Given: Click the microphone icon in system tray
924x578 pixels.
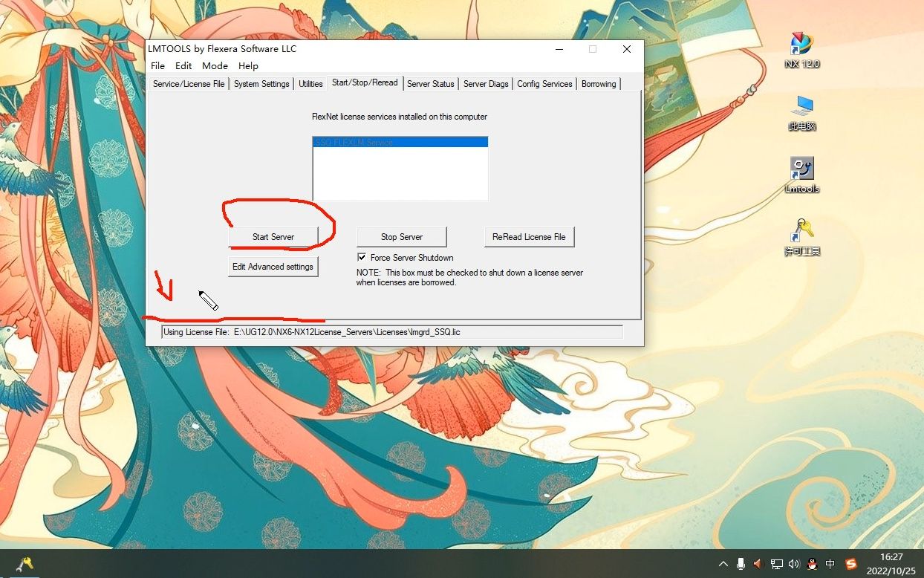Looking at the screenshot, I should [741, 564].
